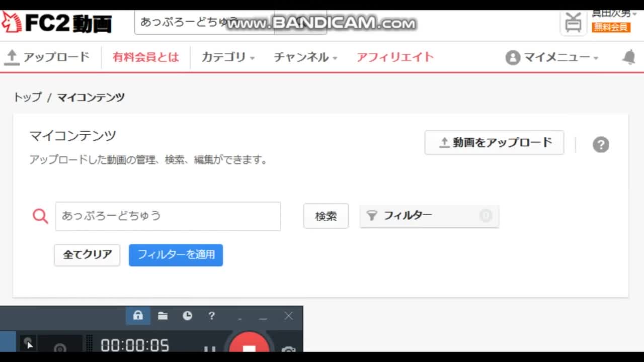Stop the Bandicam recording with red button
This screenshot has height=362, width=644.
249,342
